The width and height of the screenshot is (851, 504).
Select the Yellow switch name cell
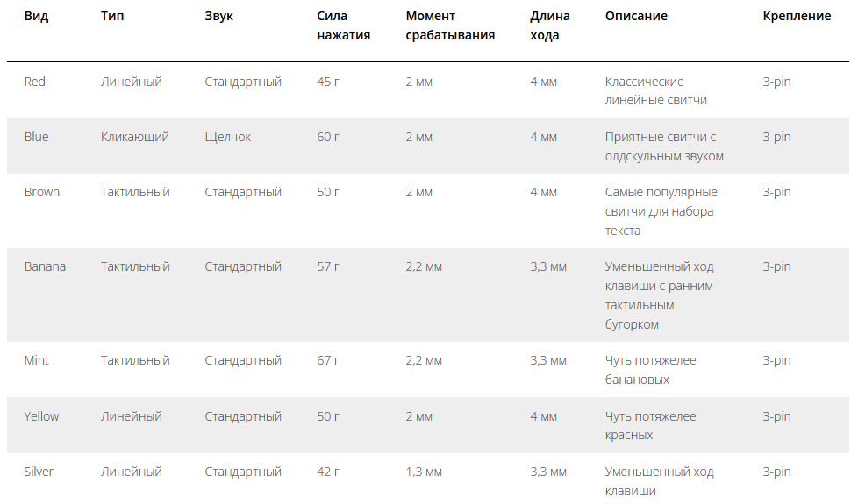(x=41, y=416)
